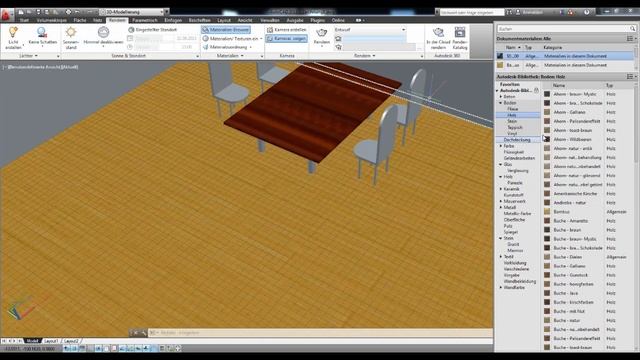Switch to the Netz ribbon tab
Screen dimensions: 640x360
tap(98, 20)
